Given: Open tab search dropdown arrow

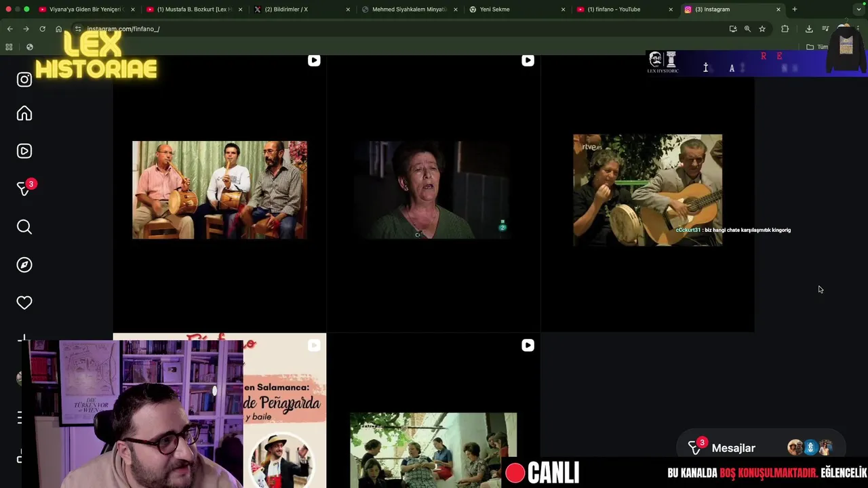Looking at the screenshot, I should coord(859,9).
